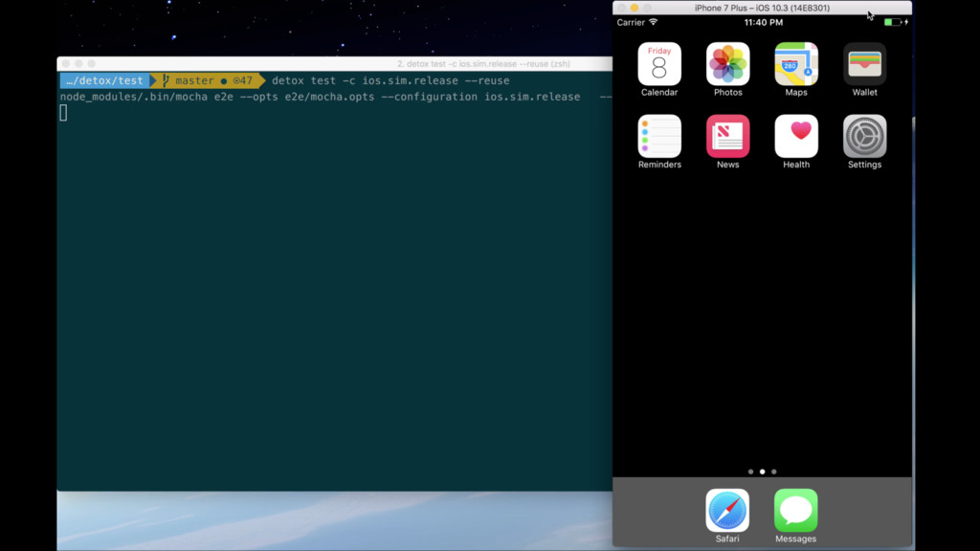Viewport: 980px width, 551px height.
Task: Open the Maps app icon
Action: (796, 64)
